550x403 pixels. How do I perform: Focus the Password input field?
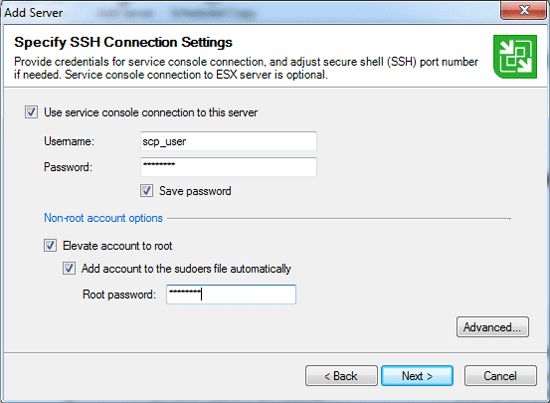[x=228, y=167]
